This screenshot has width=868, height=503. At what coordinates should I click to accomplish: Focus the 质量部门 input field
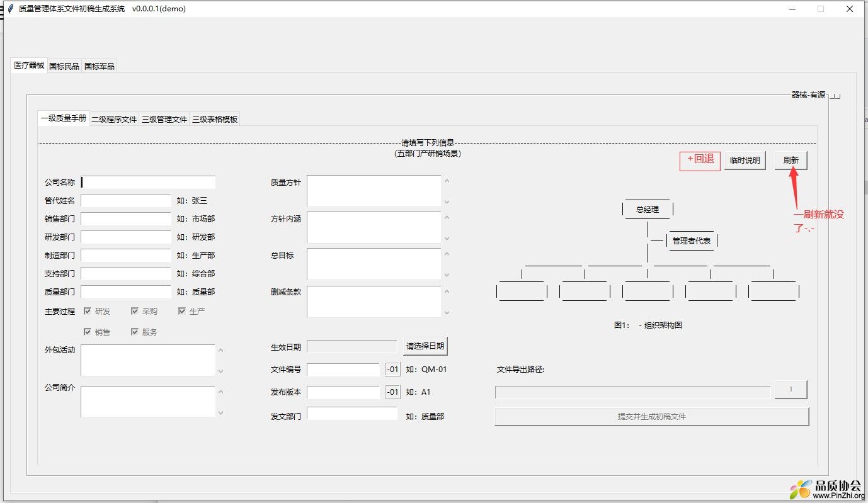(126, 292)
